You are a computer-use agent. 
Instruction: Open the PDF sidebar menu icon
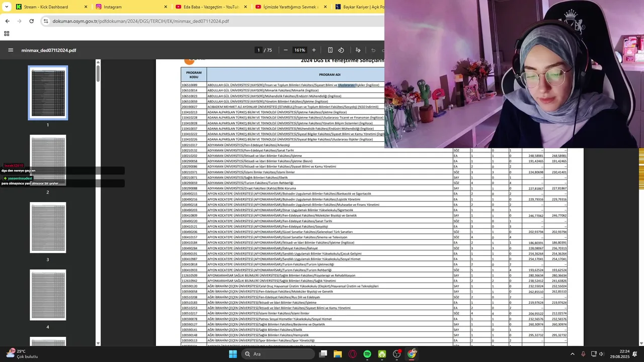point(11,50)
